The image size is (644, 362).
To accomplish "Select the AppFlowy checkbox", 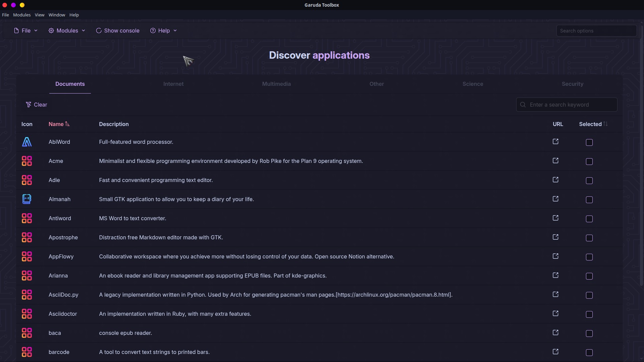I will (x=589, y=257).
